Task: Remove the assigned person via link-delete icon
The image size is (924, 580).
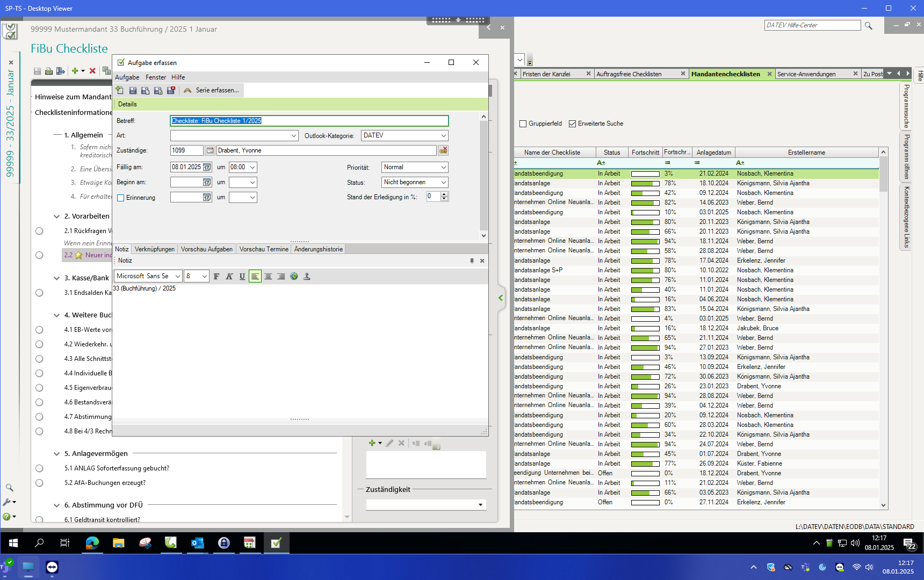Action: 443,150
